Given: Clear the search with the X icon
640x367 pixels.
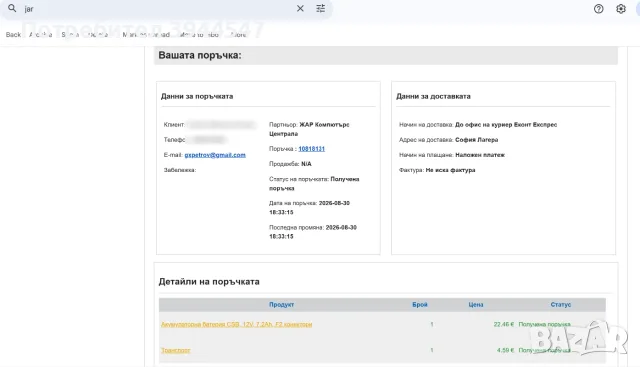Looking at the screenshot, I should [x=300, y=8].
